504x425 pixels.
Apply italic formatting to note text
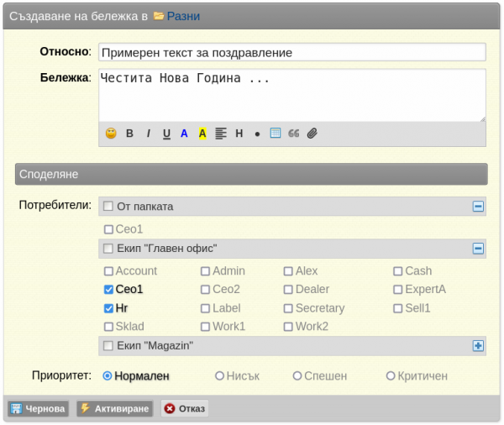[x=148, y=134]
